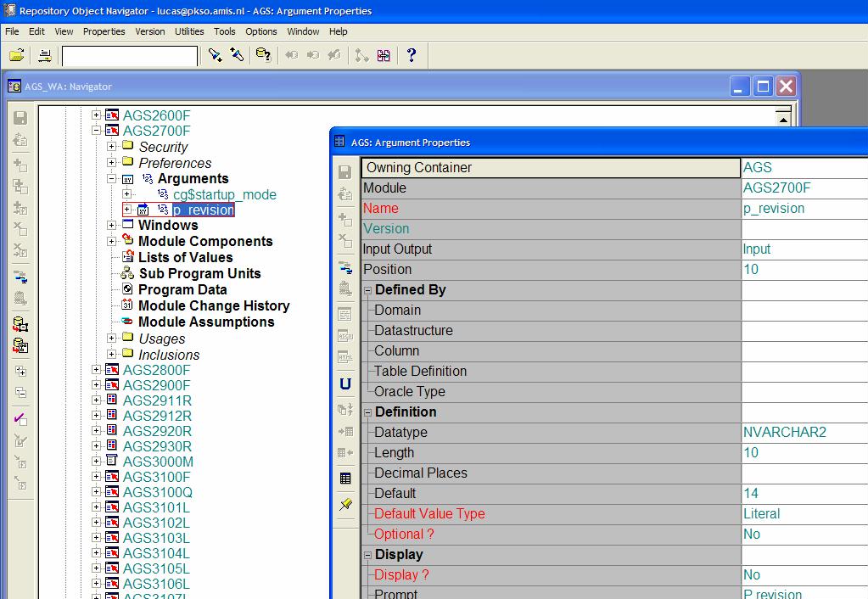Image resolution: width=868 pixels, height=599 pixels.
Task: Click the spreadsheet grid icon above the pushpin
Action: (x=345, y=479)
